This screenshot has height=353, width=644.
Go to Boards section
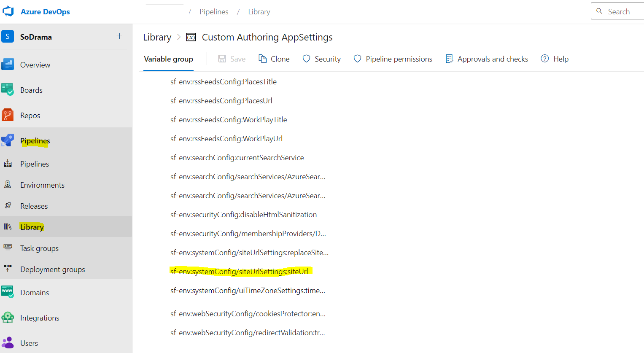pos(31,90)
